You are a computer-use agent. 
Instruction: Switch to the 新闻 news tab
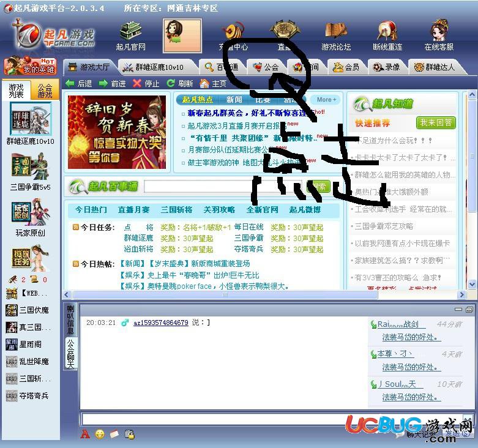234,100
